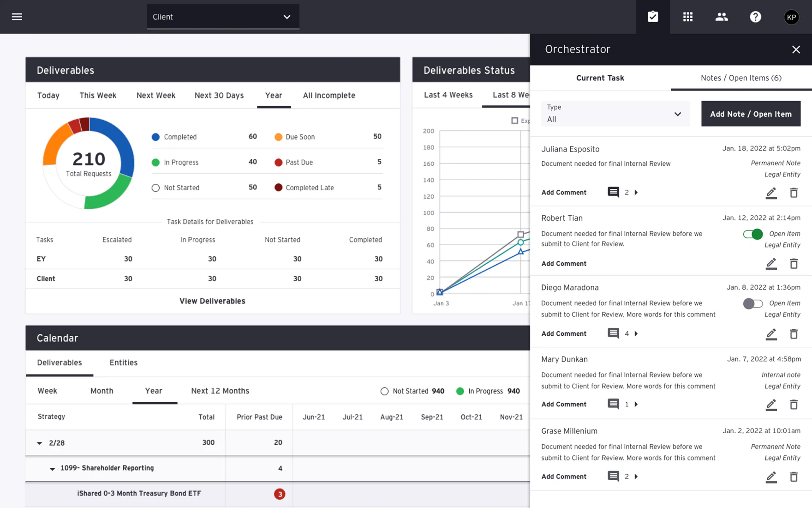Edit Grase Millenium's permanent note
Viewport: 812px width, 508px height.
(771, 477)
